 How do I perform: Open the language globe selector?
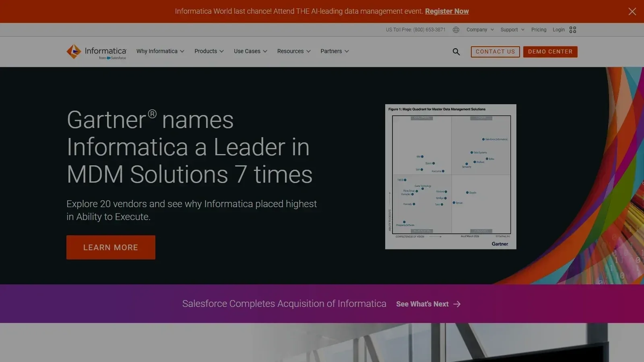click(456, 30)
